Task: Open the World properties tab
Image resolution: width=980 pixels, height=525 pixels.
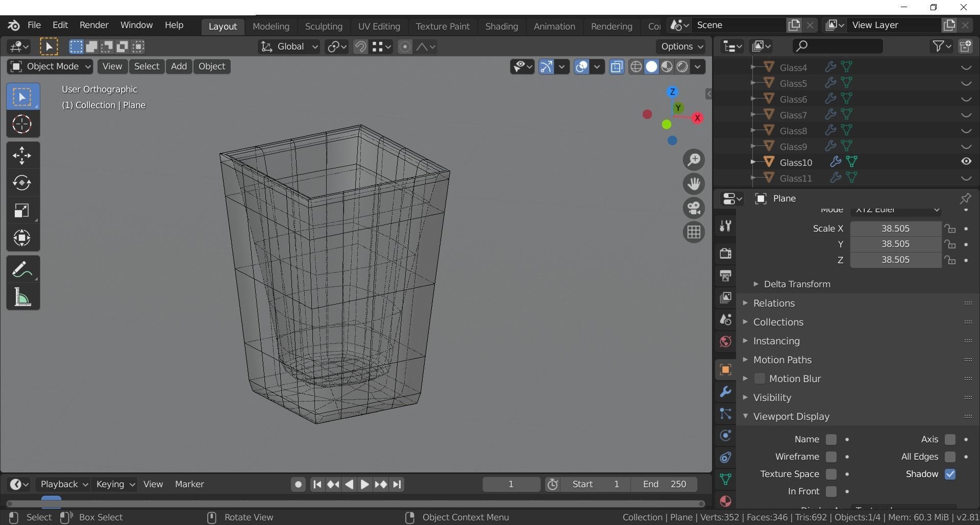Action: (x=725, y=341)
